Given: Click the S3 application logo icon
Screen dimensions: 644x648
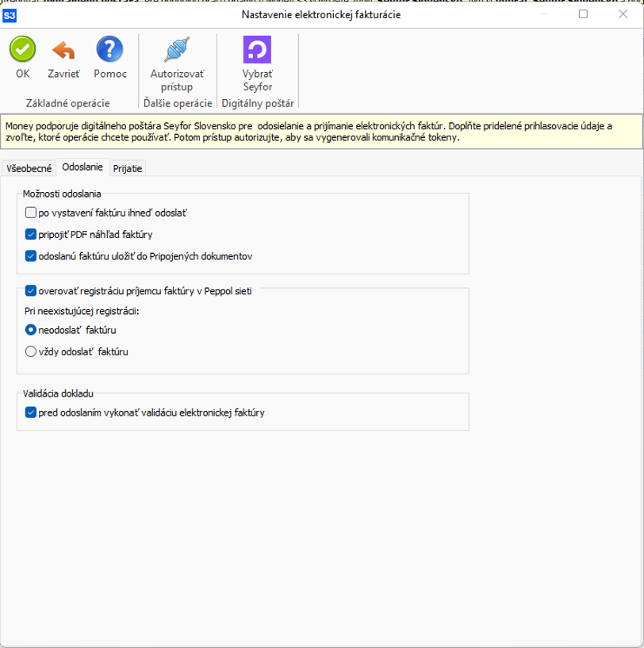Looking at the screenshot, I should (10, 16).
